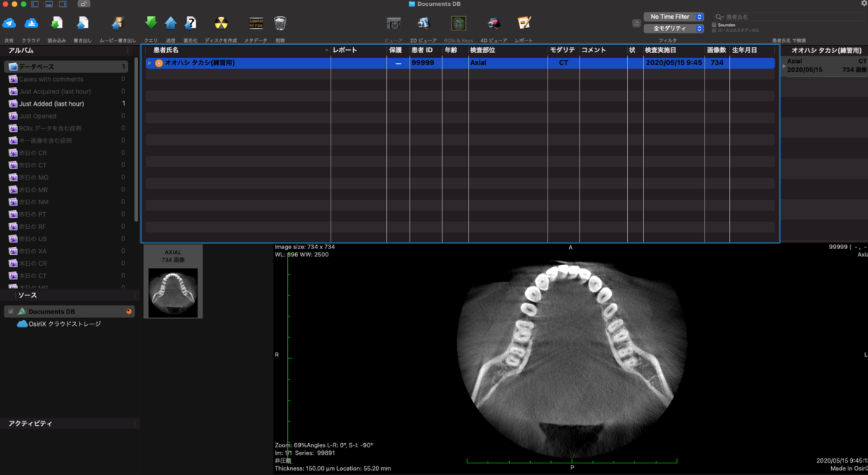Viewport: 868px width, 475px height.
Task: Expand the Axial entry in right history panel
Action: click(x=783, y=66)
